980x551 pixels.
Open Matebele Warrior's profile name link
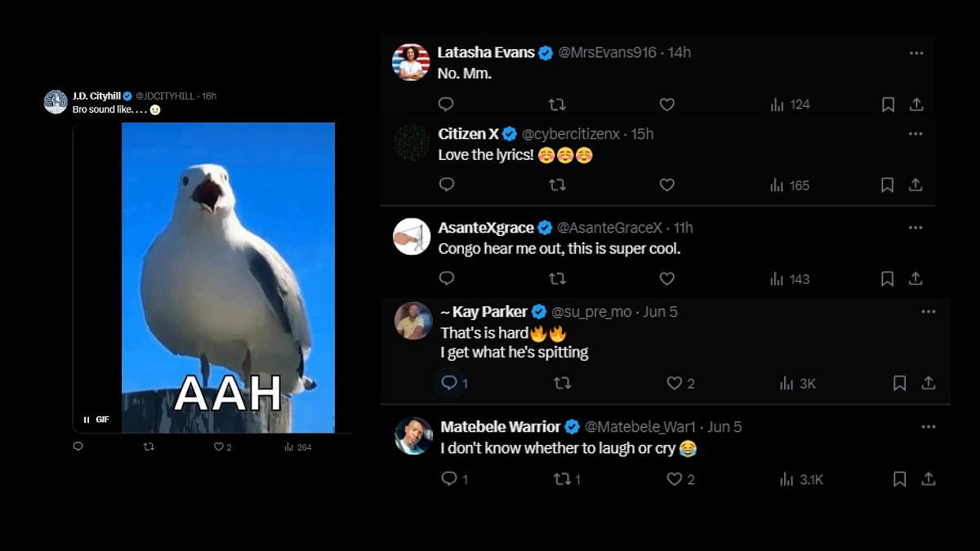pos(500,427)
